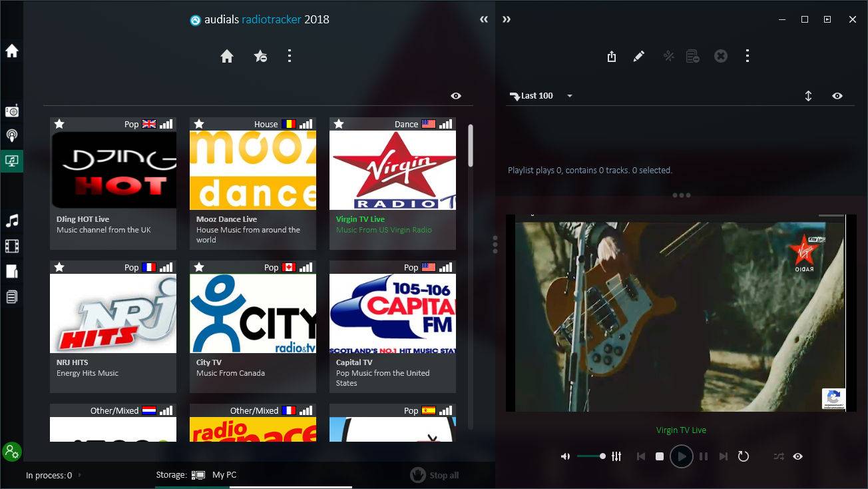The height and width of the screenshot is (489, 868).
Task: Open the Virgin Radio station thumbnail
Action: point(393,170)
